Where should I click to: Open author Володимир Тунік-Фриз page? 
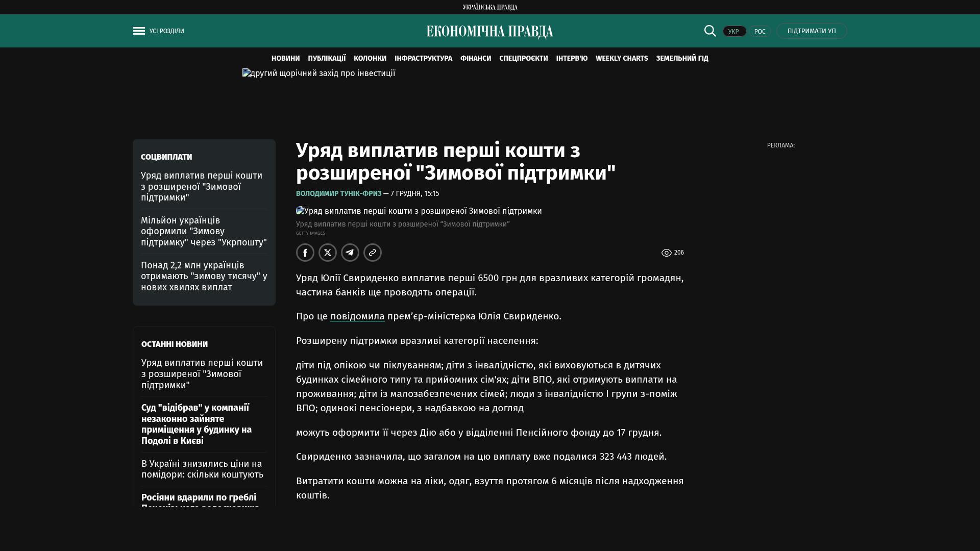(x=338, y=193)
